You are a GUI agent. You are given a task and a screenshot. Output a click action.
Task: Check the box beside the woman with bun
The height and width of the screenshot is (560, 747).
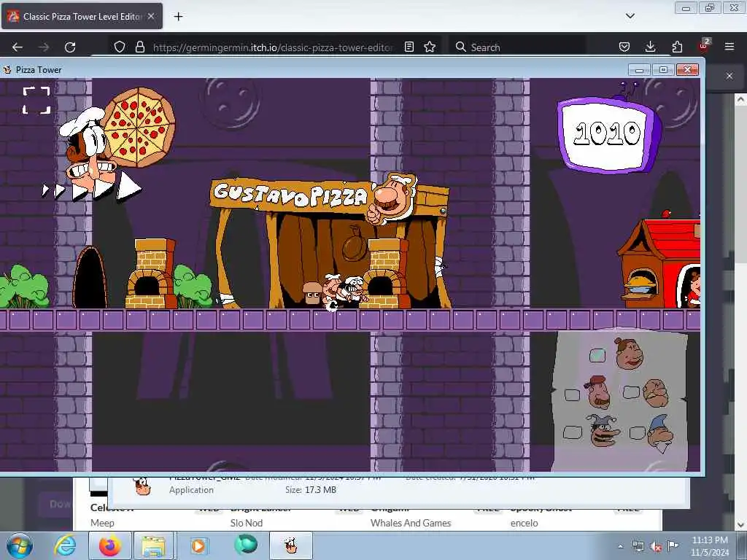click(597, 355)
